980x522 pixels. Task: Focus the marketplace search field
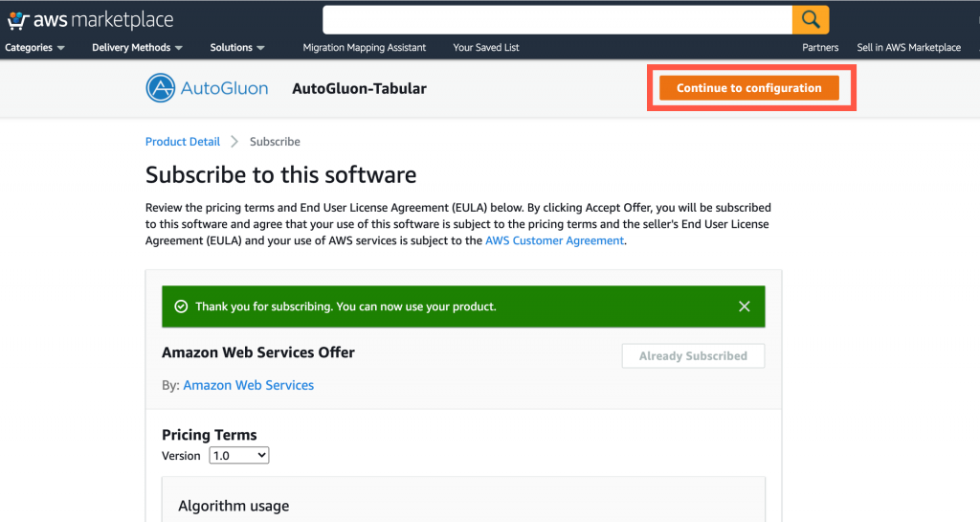click(558, 20)
